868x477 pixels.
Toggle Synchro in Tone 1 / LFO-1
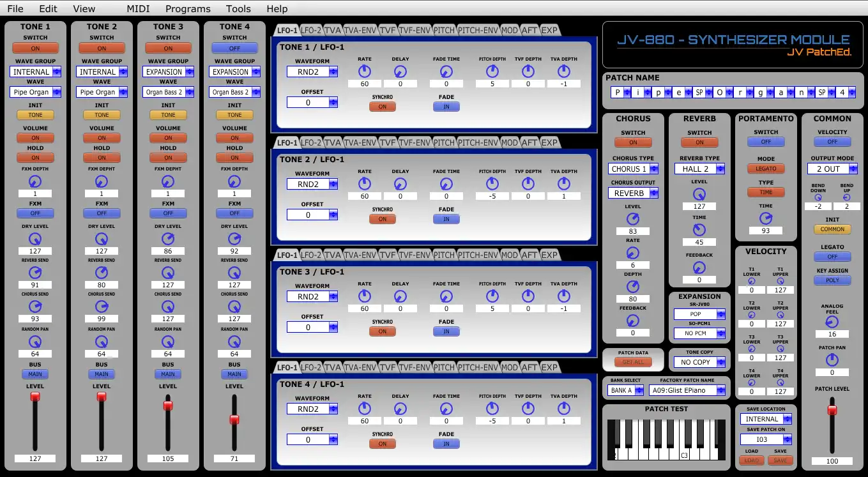tap(383, 107)
